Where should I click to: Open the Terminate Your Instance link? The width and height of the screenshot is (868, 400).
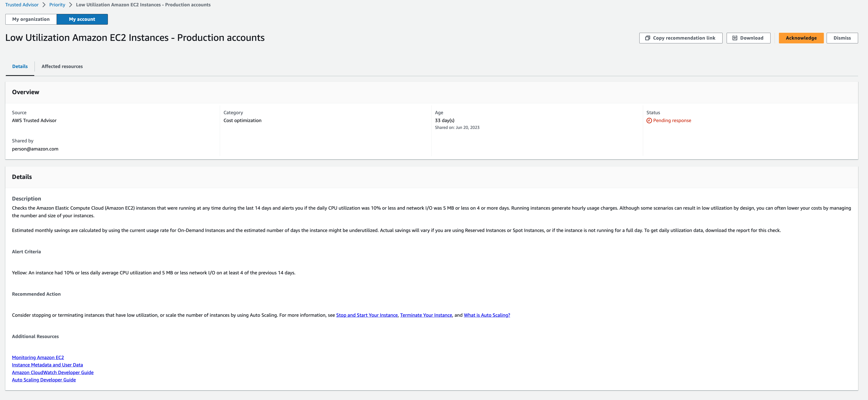426,315
